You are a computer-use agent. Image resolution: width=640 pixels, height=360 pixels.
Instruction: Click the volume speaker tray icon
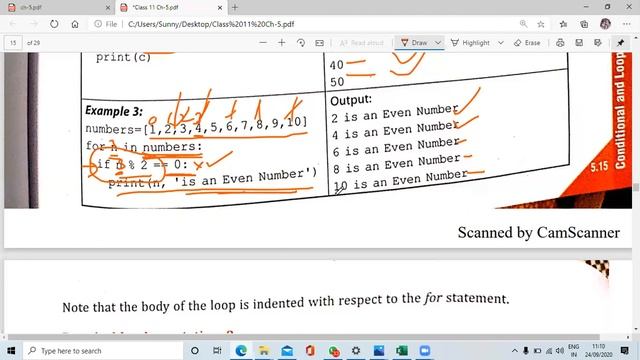point(560,351)
